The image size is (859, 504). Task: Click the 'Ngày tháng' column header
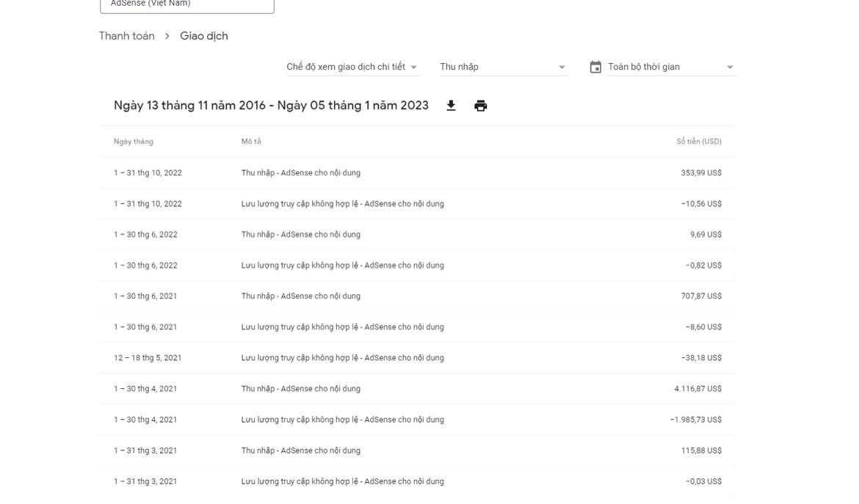[134, 142]
